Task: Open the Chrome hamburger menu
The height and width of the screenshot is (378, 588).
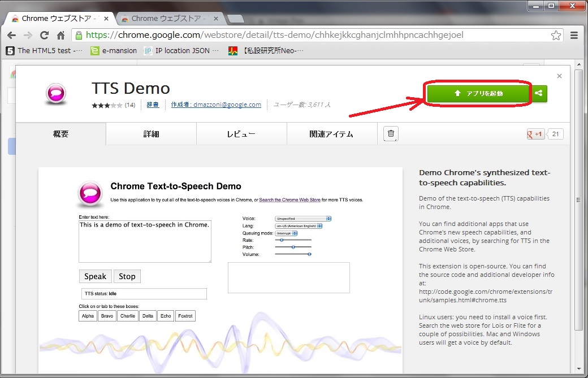Action: [x=574, y=35]
